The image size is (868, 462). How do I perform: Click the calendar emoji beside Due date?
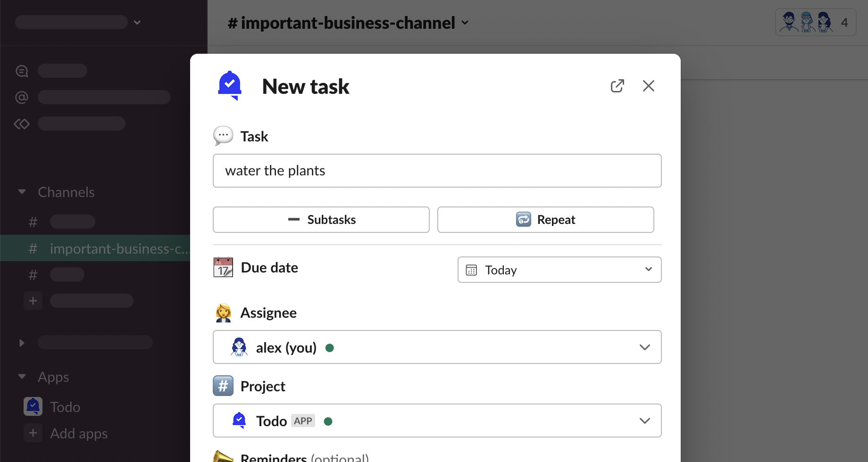tap(223, 267)
